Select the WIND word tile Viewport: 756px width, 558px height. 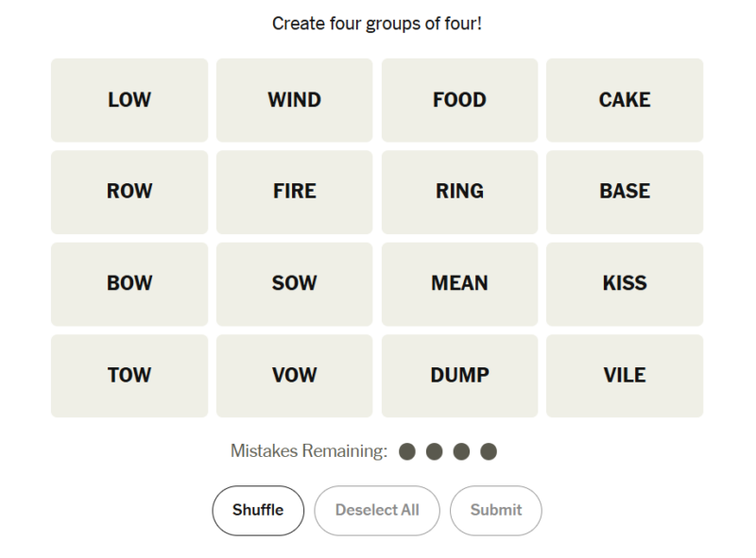coord(294,100)
